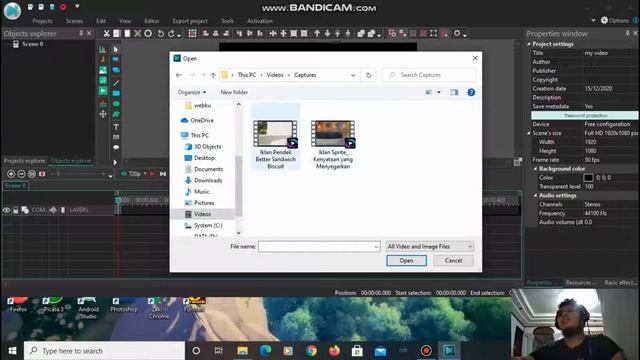Click the Password protection button
Viewport: 640px width, 360px height.
tap(585, 116)
